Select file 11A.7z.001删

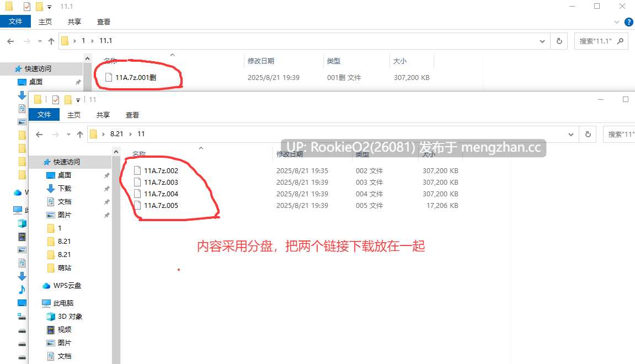(136, 77)
